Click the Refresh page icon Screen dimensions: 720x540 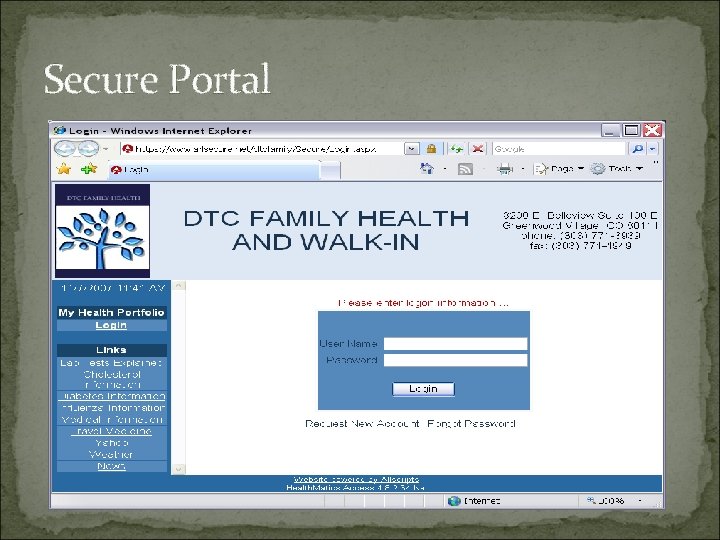click(x=456, y=149)
